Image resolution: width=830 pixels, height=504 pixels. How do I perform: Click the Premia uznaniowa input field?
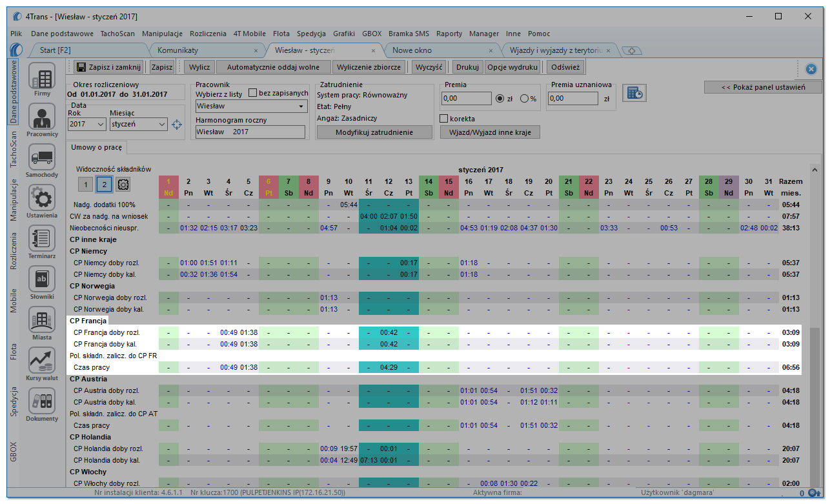(573, 99)
